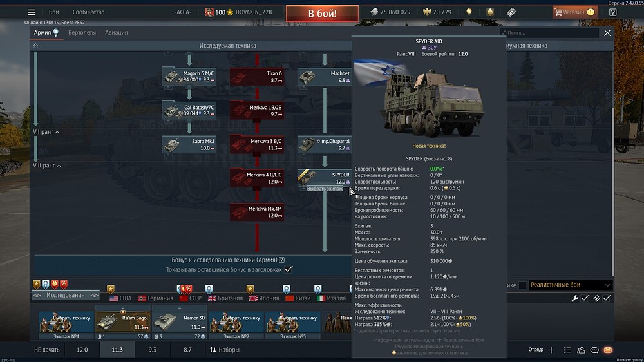Open player profile DOVAKIN_228
644x362 pixels.
click(x=253, y=12)
